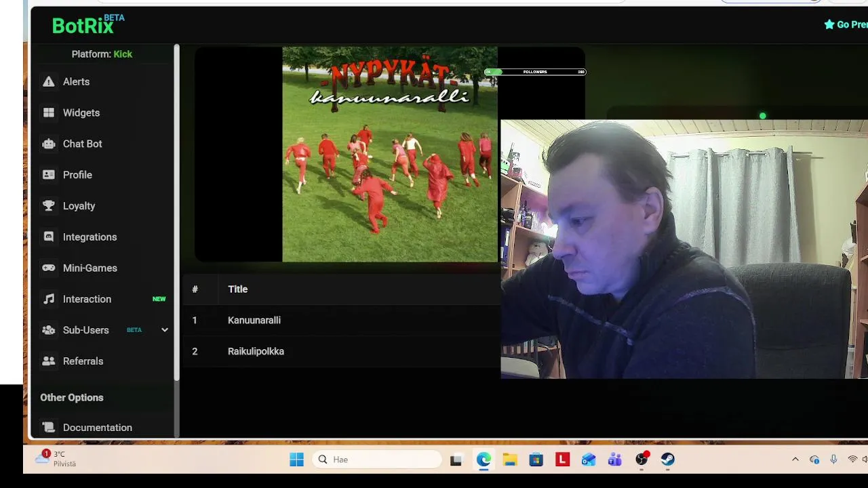Expand the Sub-Users submenu chevron
868x488 pixels.
pos(164,330)
